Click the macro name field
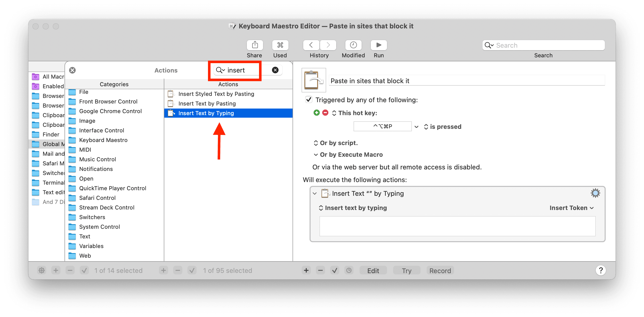The width and height of the screenshot is (644, 317). pos(467,81)
